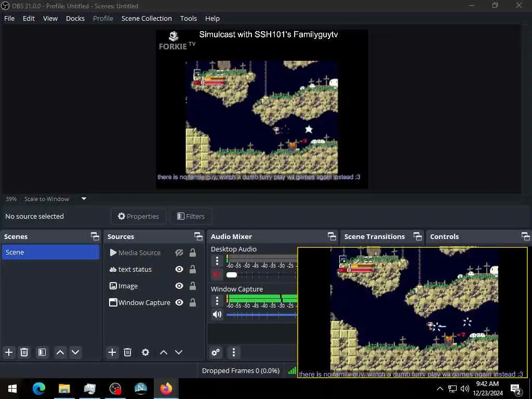
Task: Open scene filters icon in Scenes dock
Action: click(42, 352)
